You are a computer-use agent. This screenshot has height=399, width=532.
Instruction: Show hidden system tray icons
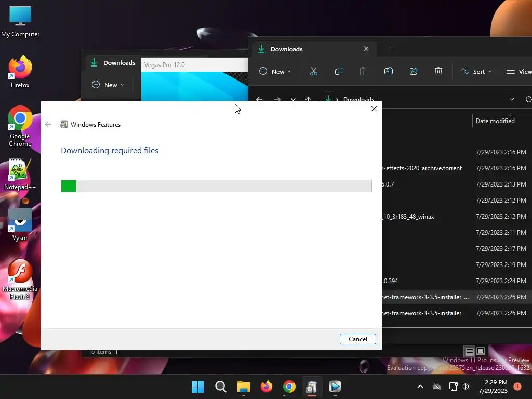click(x=420, y=387)
